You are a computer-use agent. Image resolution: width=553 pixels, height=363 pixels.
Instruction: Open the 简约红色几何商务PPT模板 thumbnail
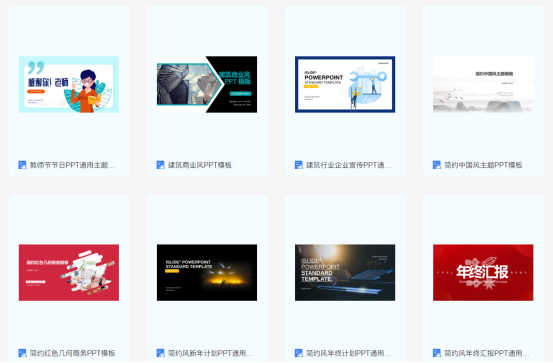click(69, 272)
